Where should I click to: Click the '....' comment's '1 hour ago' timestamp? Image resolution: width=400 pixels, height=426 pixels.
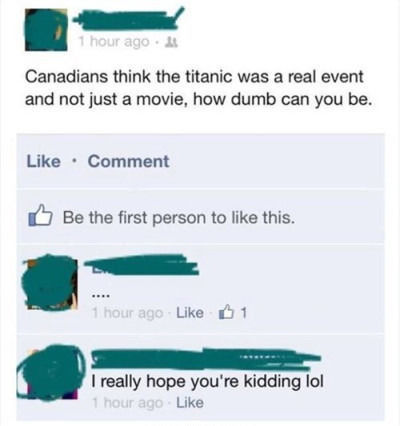click(x=127, y=313)
